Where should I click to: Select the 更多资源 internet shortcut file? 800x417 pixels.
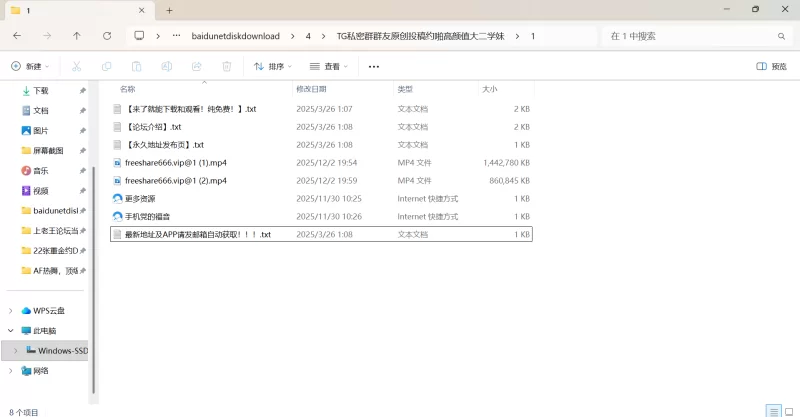coord(140,198)
